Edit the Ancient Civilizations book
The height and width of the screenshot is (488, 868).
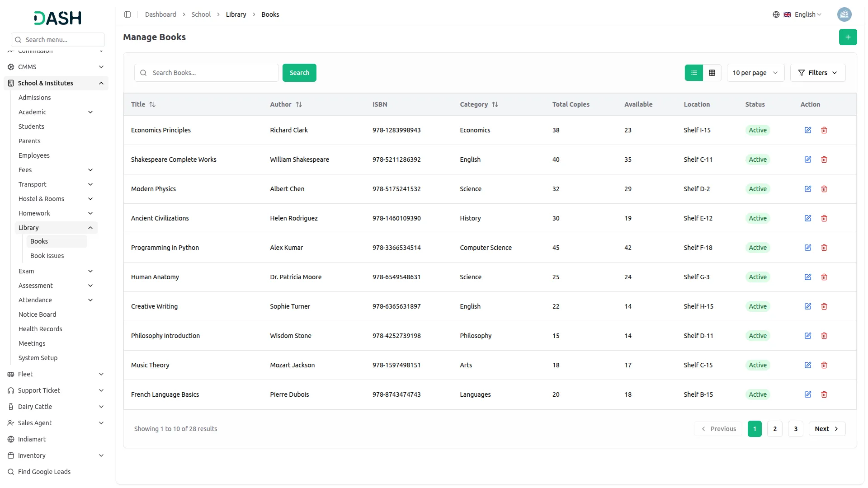[808, 218]
